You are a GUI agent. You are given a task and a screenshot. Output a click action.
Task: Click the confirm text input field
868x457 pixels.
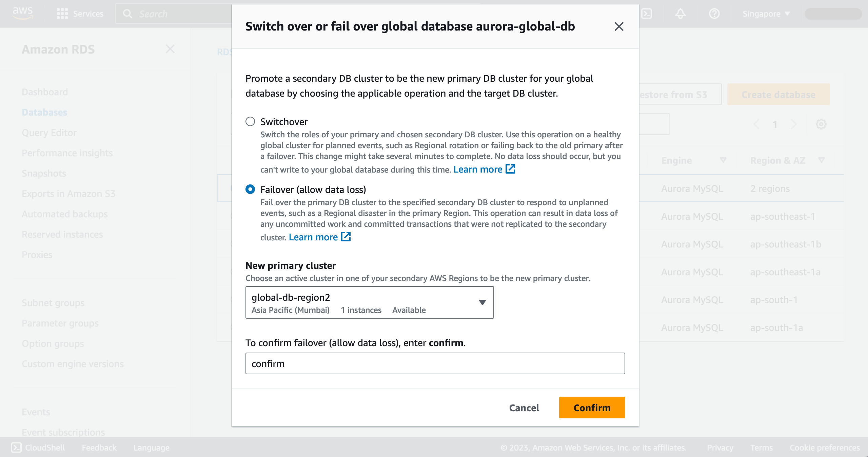pyautogui.click(x=435, y=363)
